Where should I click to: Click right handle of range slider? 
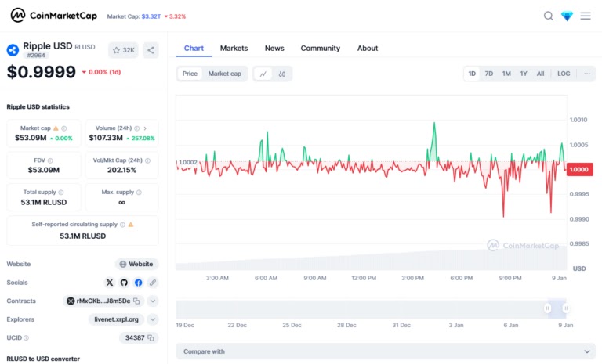click(x=565, y=308)
